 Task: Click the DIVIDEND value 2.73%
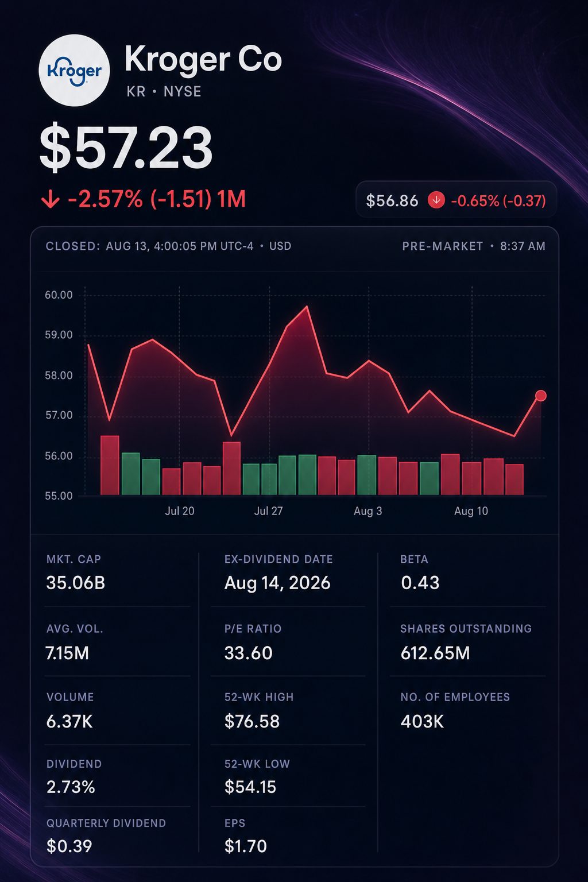pos(71,787)
